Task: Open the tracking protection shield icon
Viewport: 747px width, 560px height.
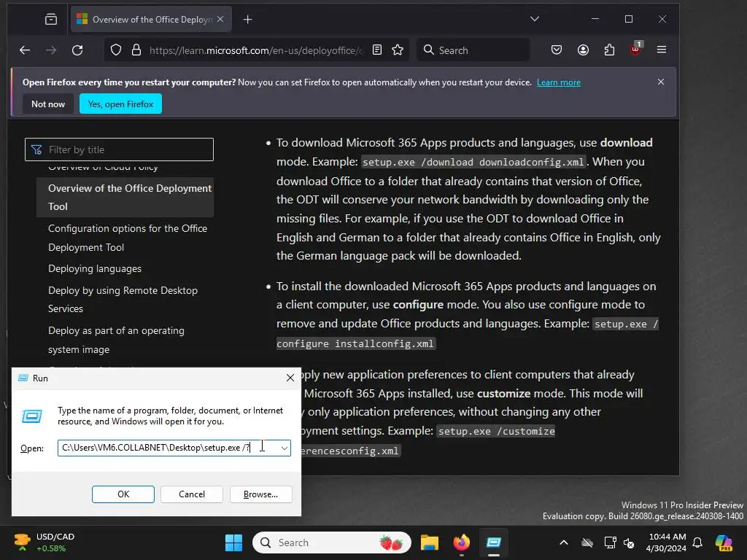Action: pyautogui.click(x=116, y=50)
